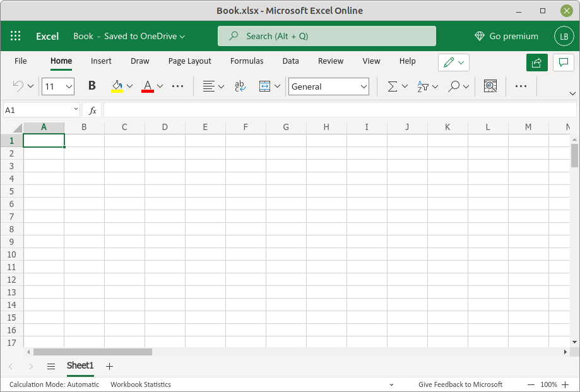Click the Excel app name link
580x392 pixels.
pyautogui.click(x=47, y=36)
